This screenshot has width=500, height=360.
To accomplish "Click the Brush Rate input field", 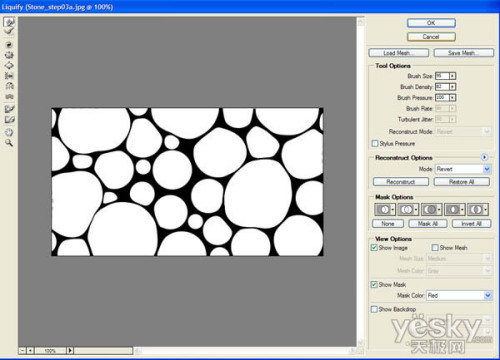I will point(442,108).
